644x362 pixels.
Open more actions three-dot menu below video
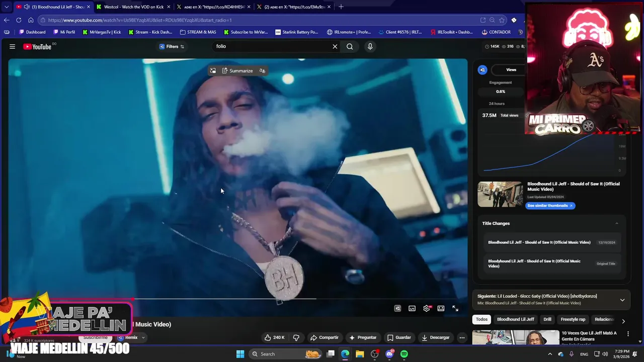click(x=462, y=337)
